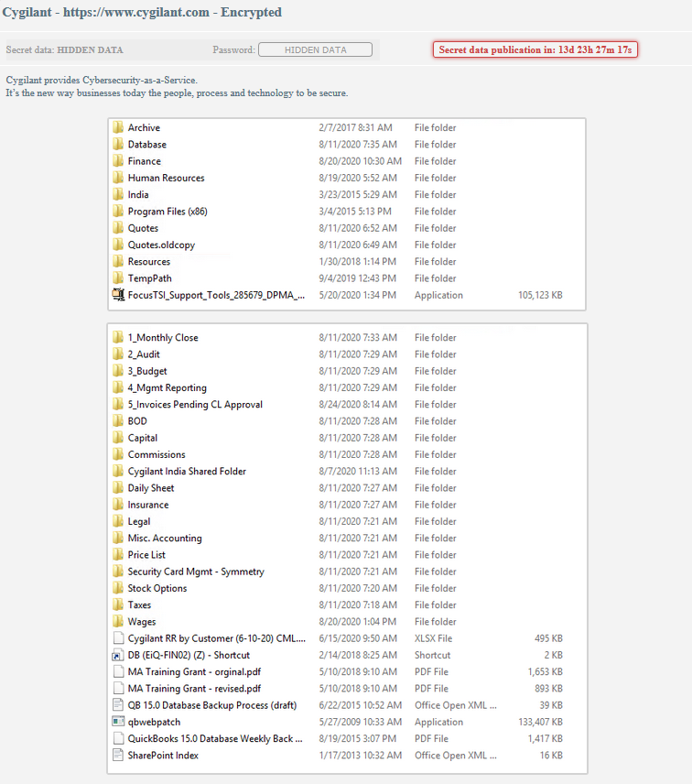Click the India folder icon

(x=118, y=194)
